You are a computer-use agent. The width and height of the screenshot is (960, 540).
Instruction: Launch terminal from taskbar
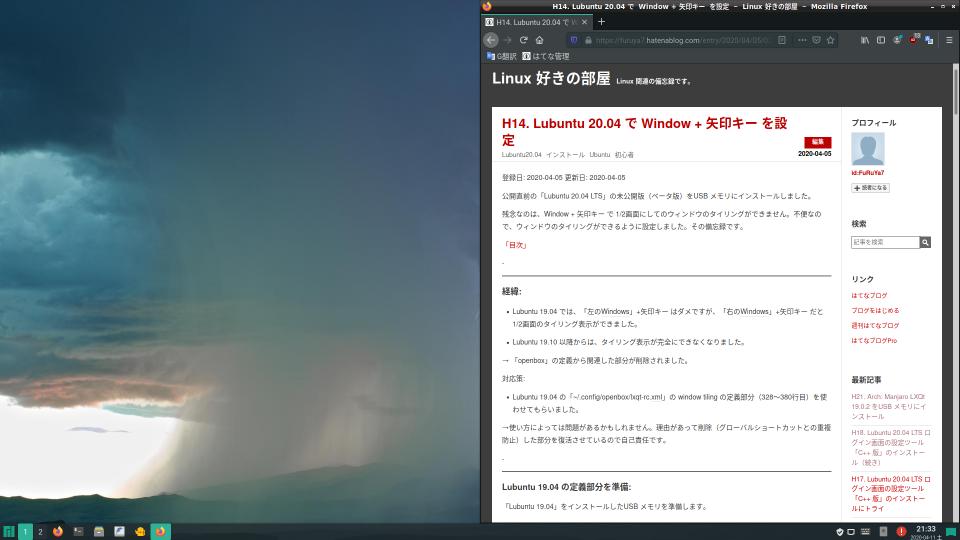(x=78, y=531)
